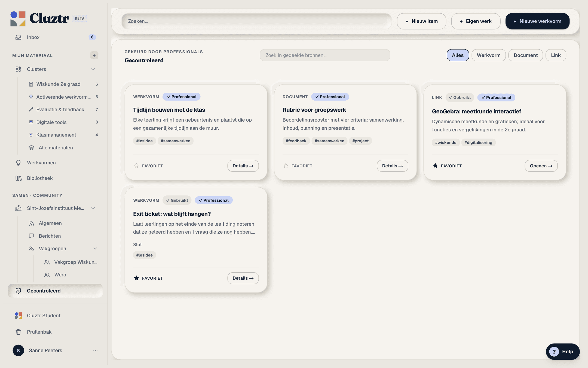This screenshot has width=588, height=368.
Task: Click the Nieuw item button
Action: coord(421,21)
